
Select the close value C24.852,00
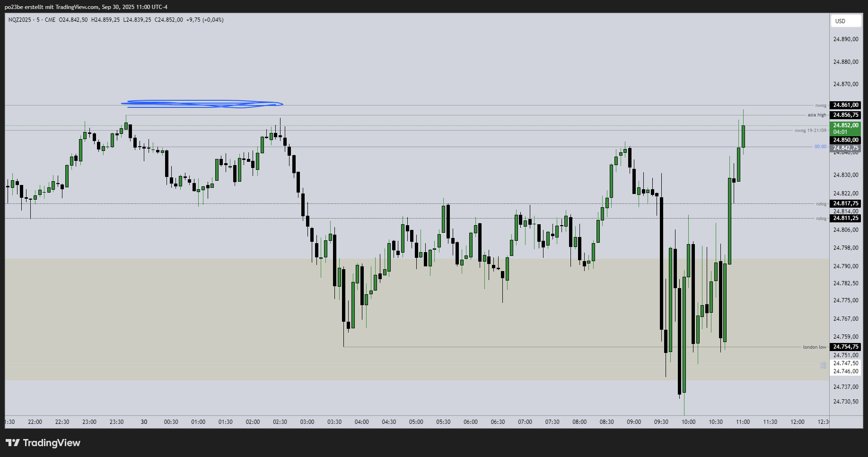(169, 20)
